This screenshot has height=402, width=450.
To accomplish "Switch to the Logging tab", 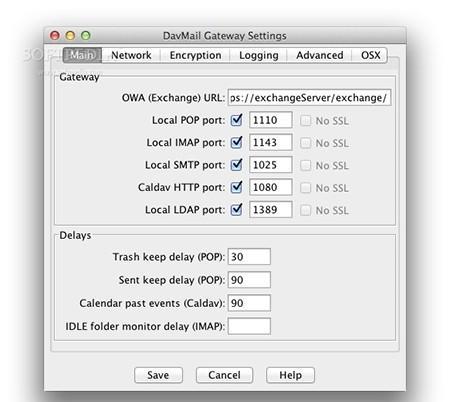I will coord(259,55).
